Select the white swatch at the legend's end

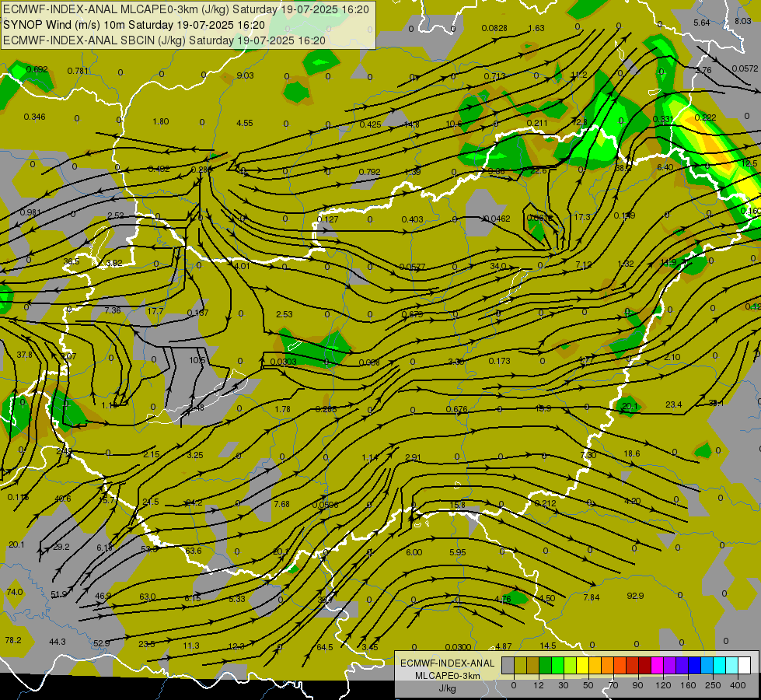(745, 665)
